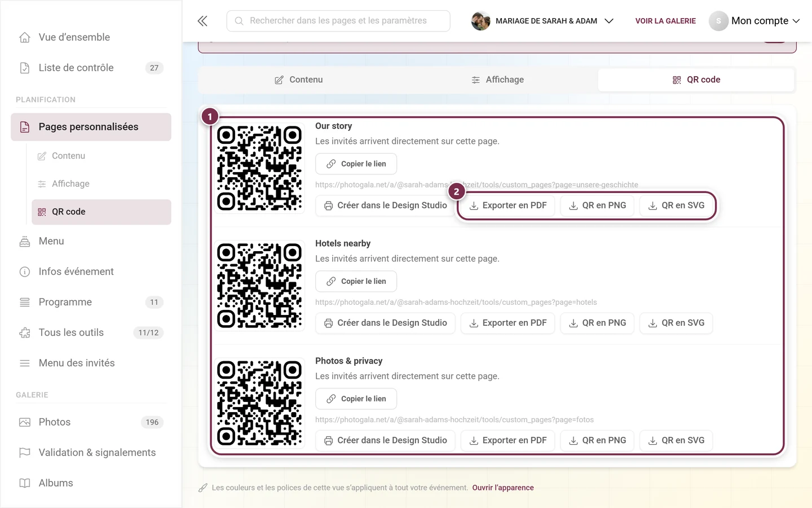
Task: Create Photos & privacy in Design Studio
Action: (x=385, y=440)
